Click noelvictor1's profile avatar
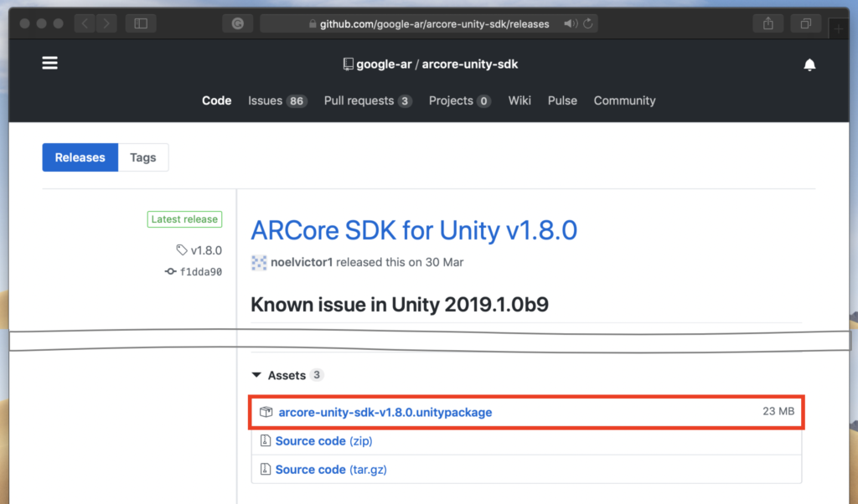Image resolution: width=858 pixels, height=504 pixels. 258,262
